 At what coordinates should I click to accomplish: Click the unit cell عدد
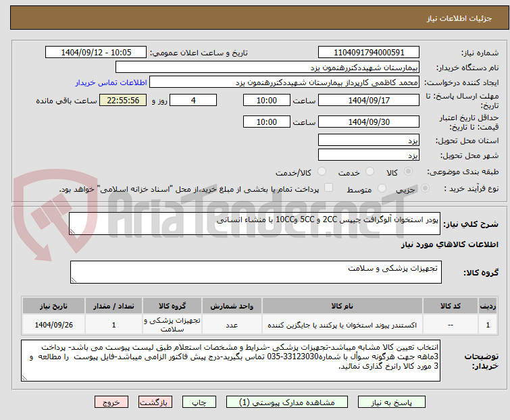(x=232, y=324)
